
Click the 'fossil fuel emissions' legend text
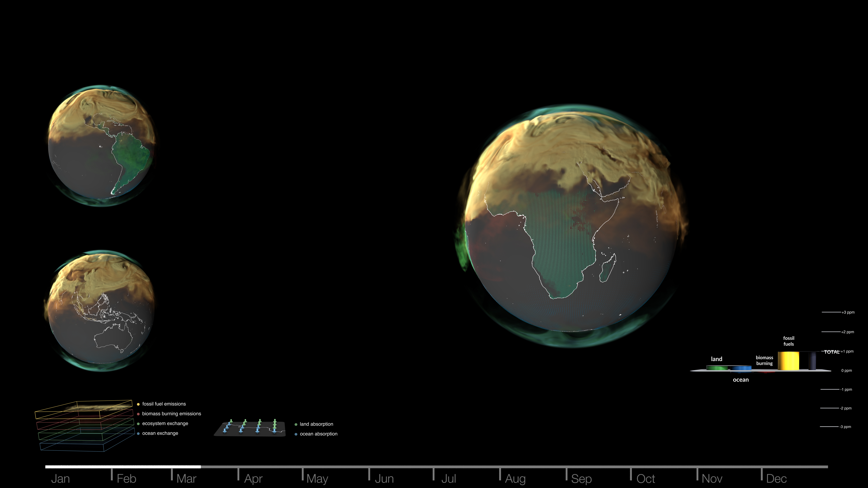pos(164,404)
